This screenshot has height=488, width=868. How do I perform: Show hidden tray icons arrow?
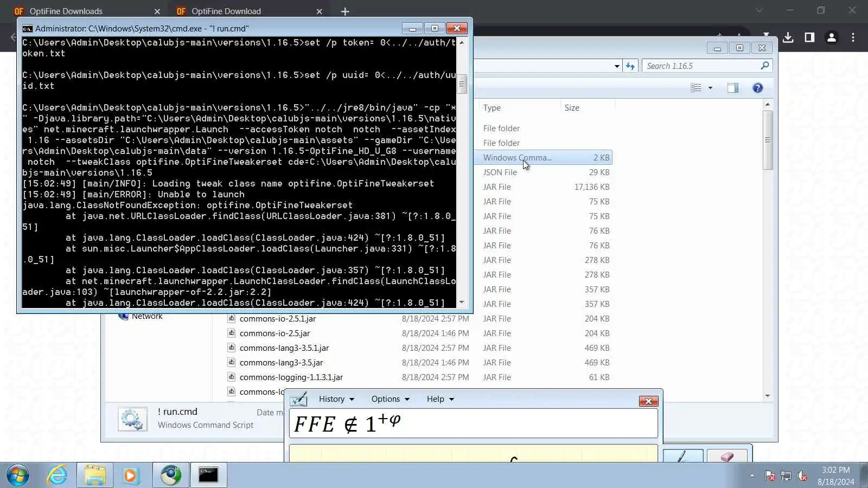pos(752,476)
